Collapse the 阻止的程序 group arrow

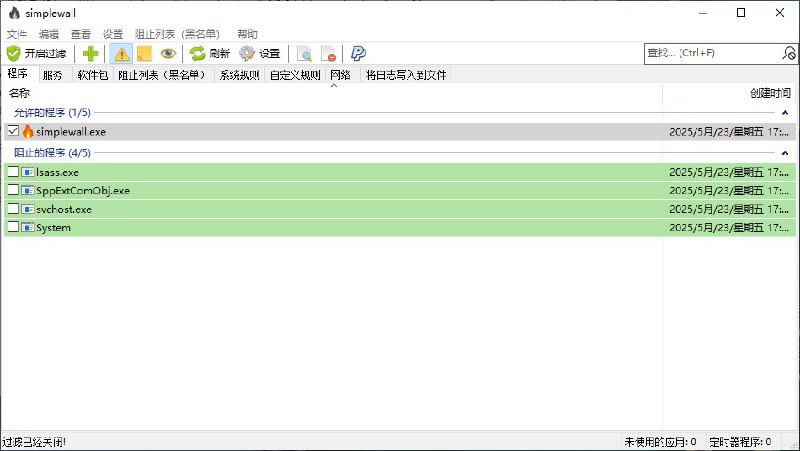tap(785, 153)
